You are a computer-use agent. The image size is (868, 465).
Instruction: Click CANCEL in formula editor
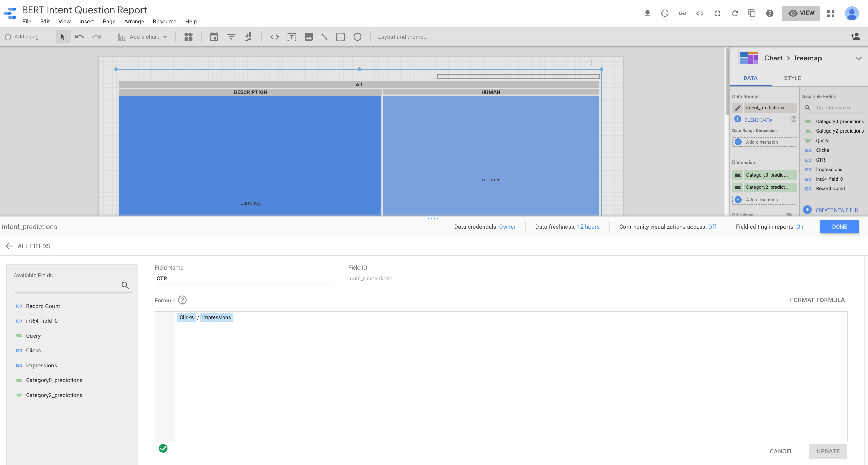click(x=781, y=451)
